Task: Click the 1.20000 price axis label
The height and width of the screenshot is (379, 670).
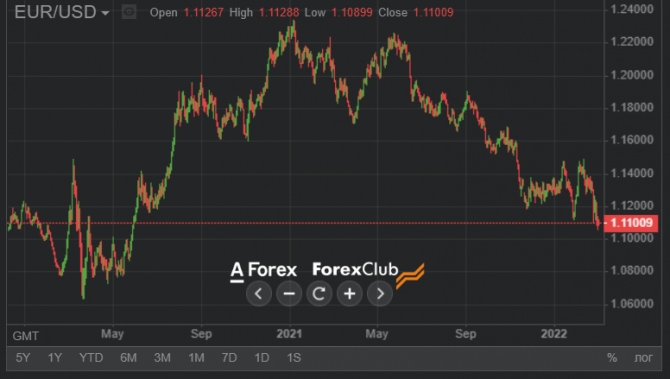Action: (632, 75)
